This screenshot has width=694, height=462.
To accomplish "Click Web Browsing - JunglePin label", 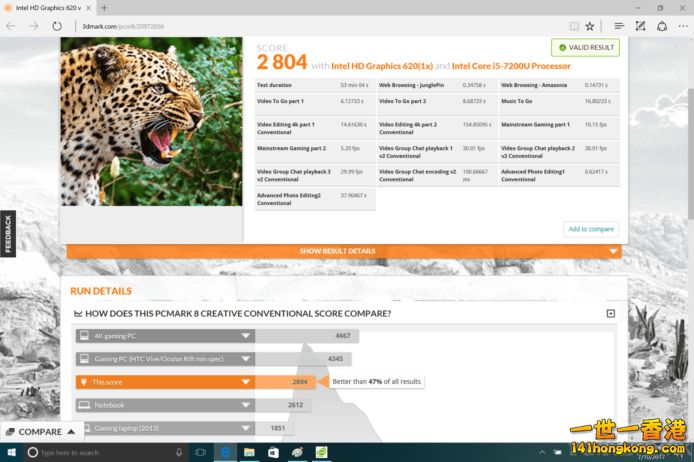I will [411, 85].
